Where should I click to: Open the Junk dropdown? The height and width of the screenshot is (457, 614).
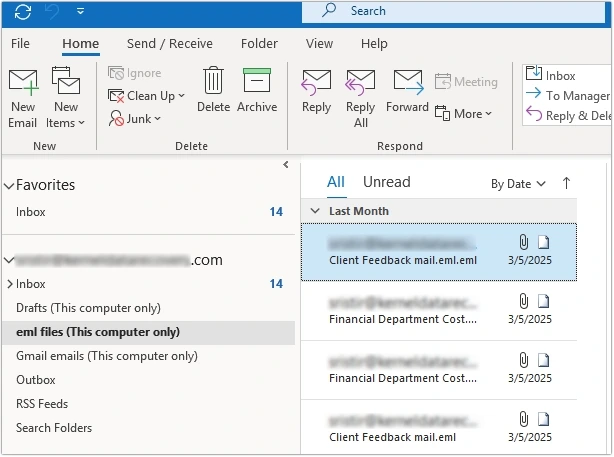(135, 118)
